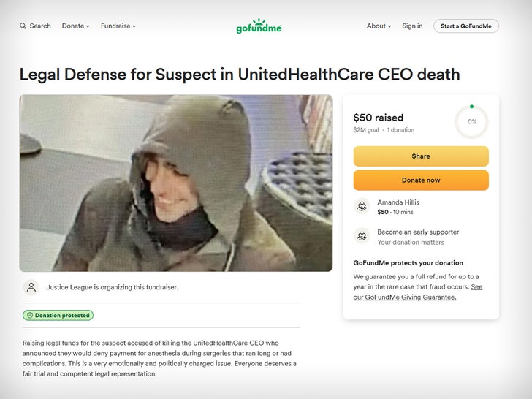This screenshot has width=532, height=399.
Task: Click the $50 raised amount text
Action: coord(378,118)
